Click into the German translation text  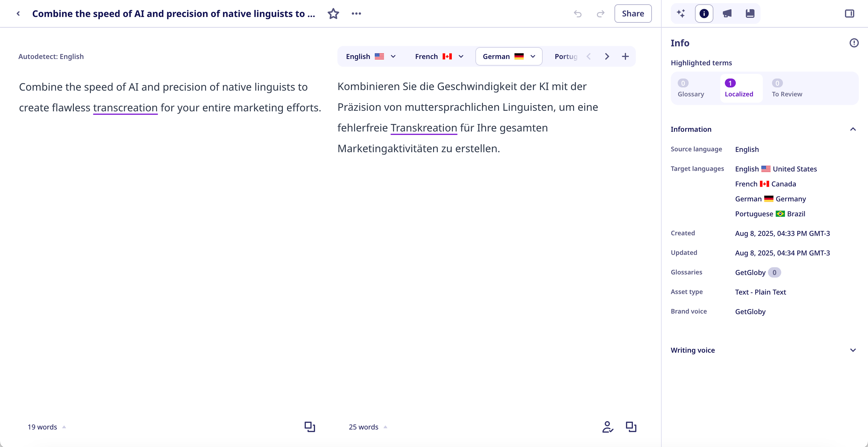[468, 117]
